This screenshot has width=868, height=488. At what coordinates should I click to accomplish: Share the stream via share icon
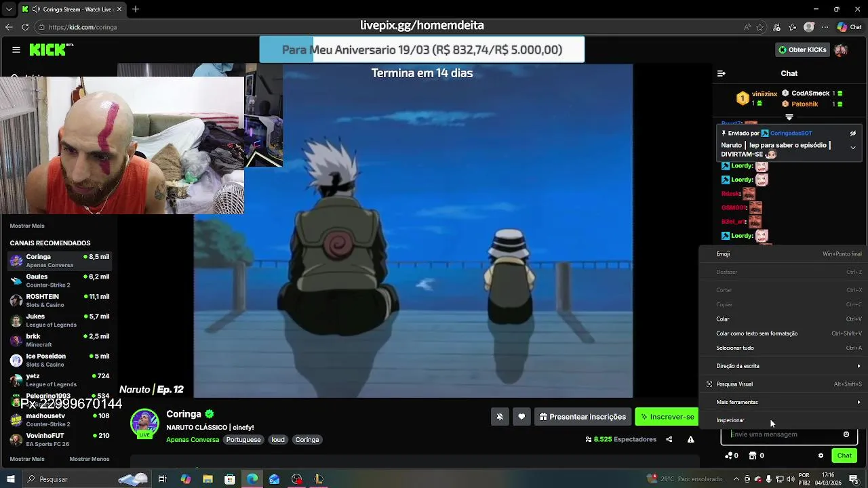click(x=669, y=439)
